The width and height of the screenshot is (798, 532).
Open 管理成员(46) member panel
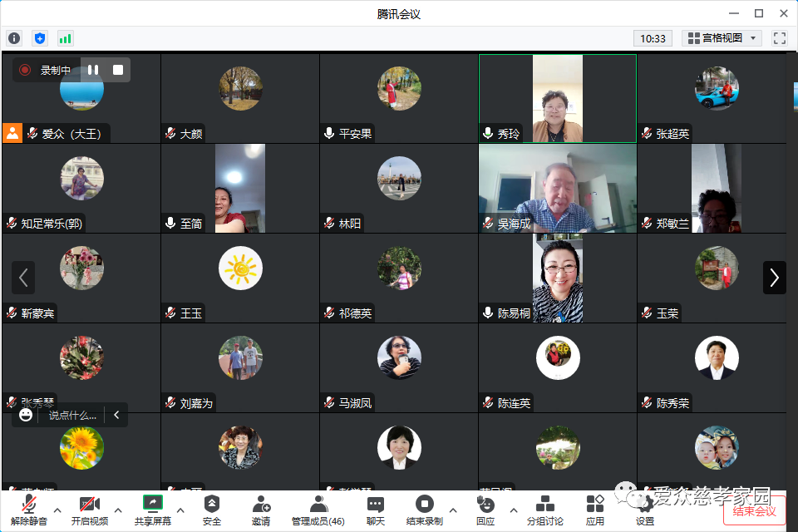pos(318,510)
